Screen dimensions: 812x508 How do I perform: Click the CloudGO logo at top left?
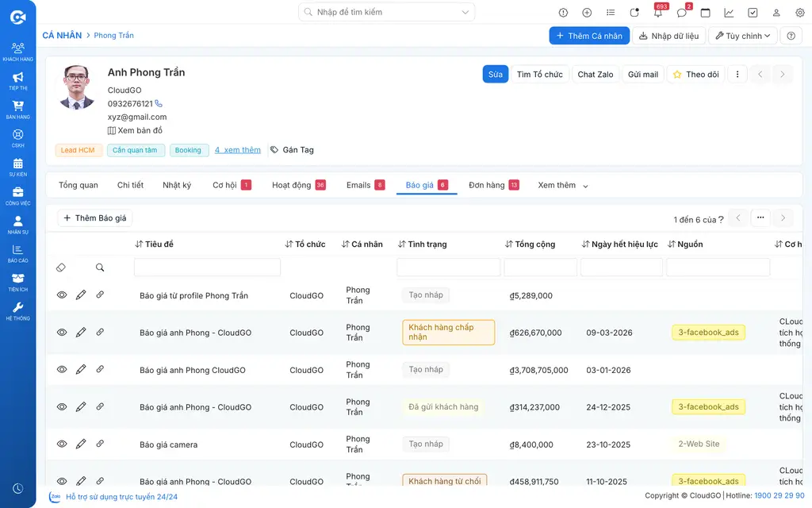(17, 17)
